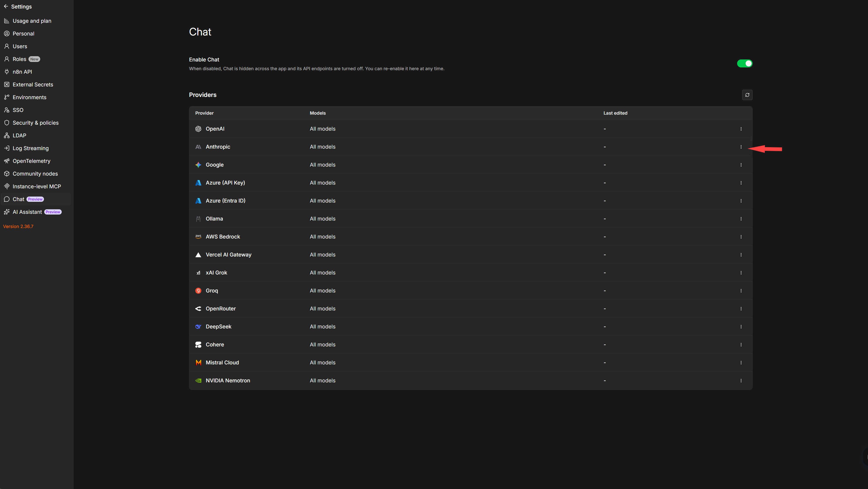Click the Ollama logo icon

pos(198,219)
